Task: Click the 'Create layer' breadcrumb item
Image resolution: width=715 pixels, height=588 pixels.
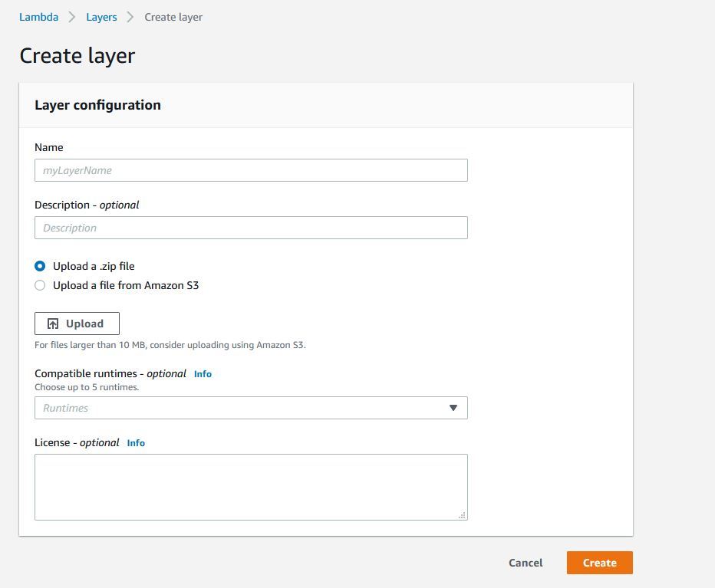Action: click(x=173, y=17)
